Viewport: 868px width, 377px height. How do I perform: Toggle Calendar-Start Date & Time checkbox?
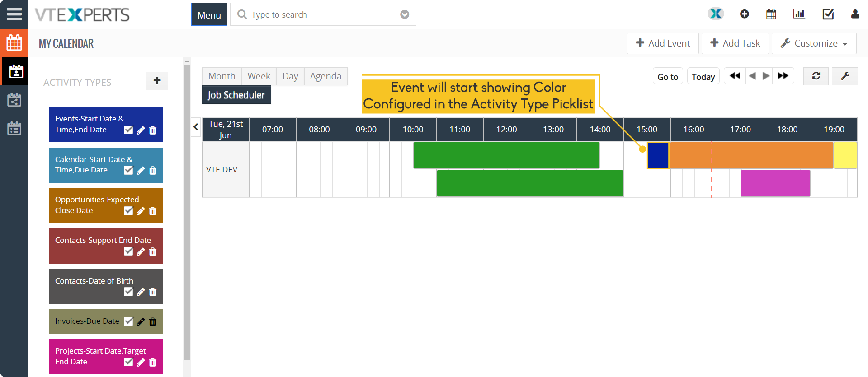point(128,170)
